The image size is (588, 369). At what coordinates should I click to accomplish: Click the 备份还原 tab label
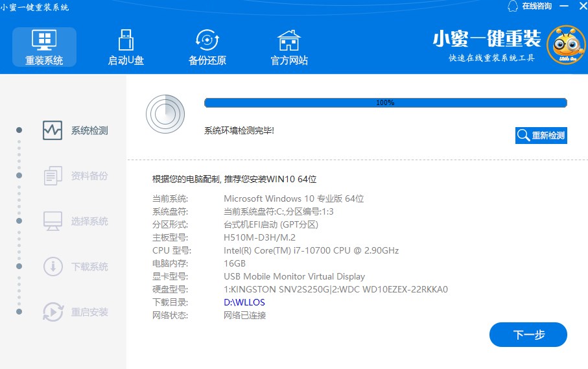207,60
